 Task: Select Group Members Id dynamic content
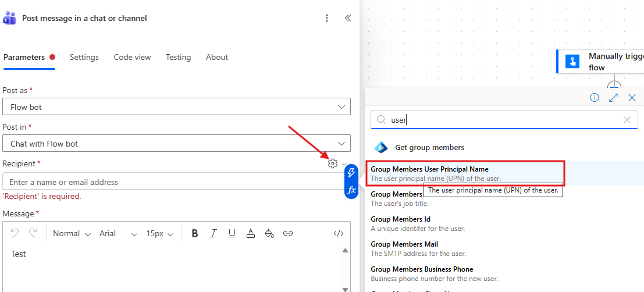pyautogui.click(x=504, y=223)
